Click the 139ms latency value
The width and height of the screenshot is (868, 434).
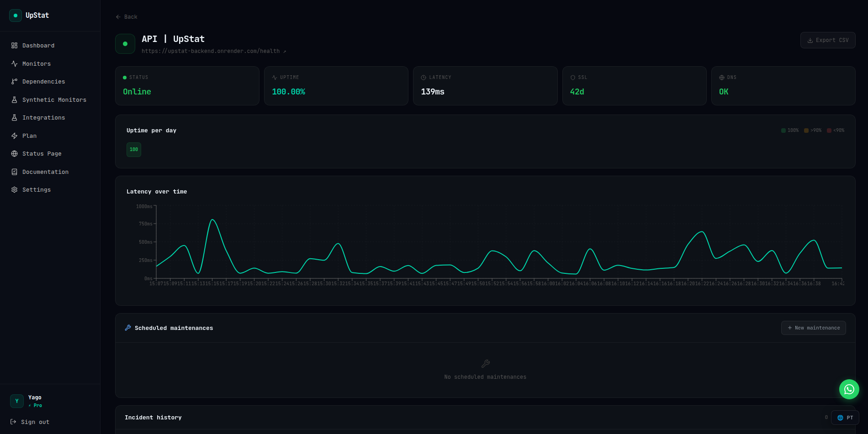433,92
